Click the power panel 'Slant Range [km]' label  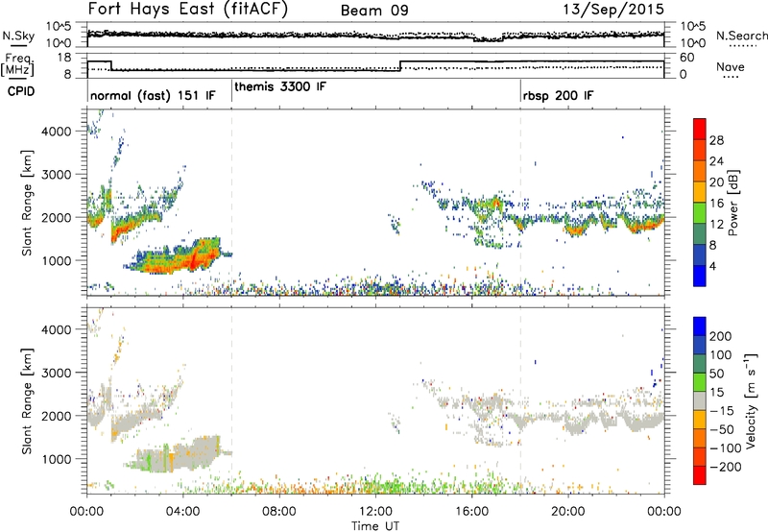27,203
